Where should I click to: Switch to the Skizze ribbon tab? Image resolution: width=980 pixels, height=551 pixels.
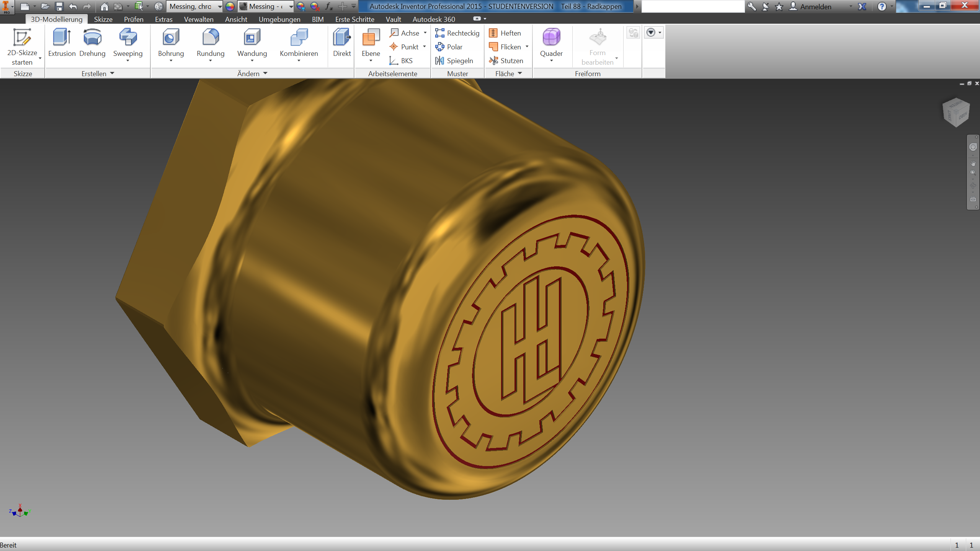[103, 19]
